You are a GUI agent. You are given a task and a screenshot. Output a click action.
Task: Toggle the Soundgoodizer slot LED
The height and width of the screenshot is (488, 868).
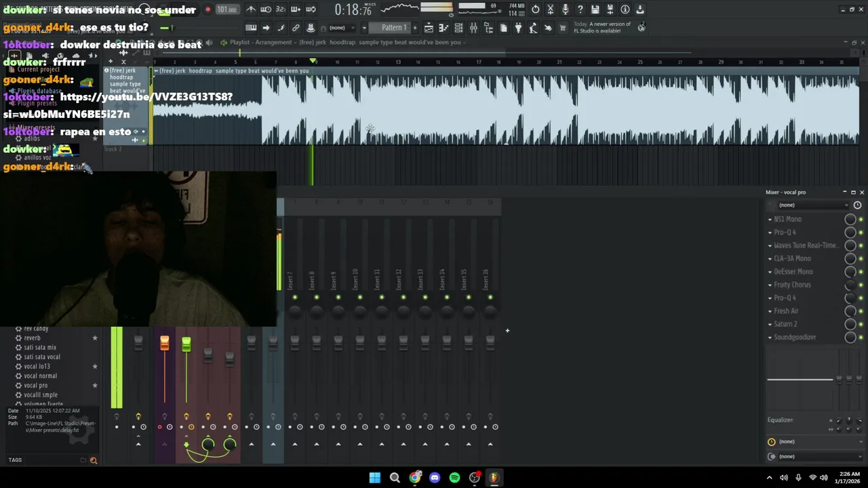(x=861, y=338)
